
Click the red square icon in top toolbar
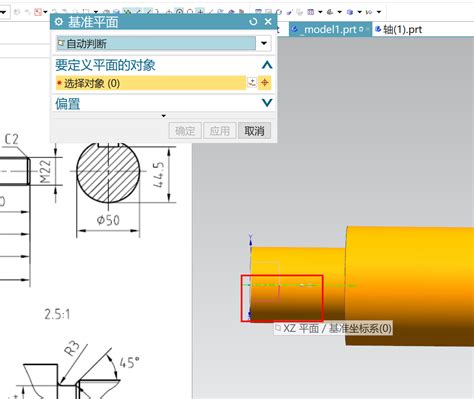(38, 12)
